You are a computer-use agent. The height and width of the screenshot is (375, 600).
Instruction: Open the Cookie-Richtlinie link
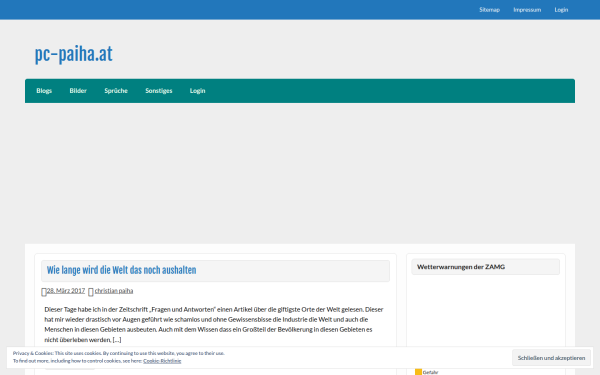(x=162, y=361)
